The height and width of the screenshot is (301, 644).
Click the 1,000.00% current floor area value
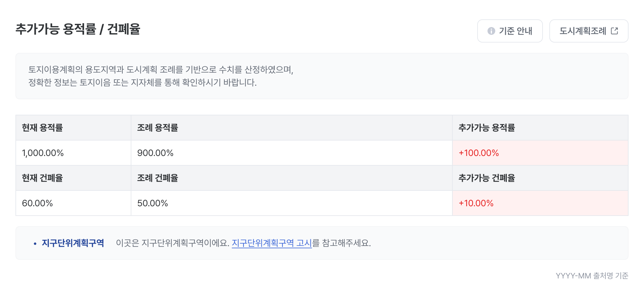(43, 153)
